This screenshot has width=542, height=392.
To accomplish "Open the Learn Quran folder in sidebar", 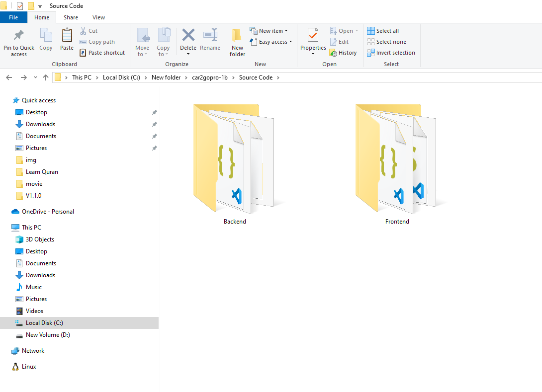I will coord(42,172).
